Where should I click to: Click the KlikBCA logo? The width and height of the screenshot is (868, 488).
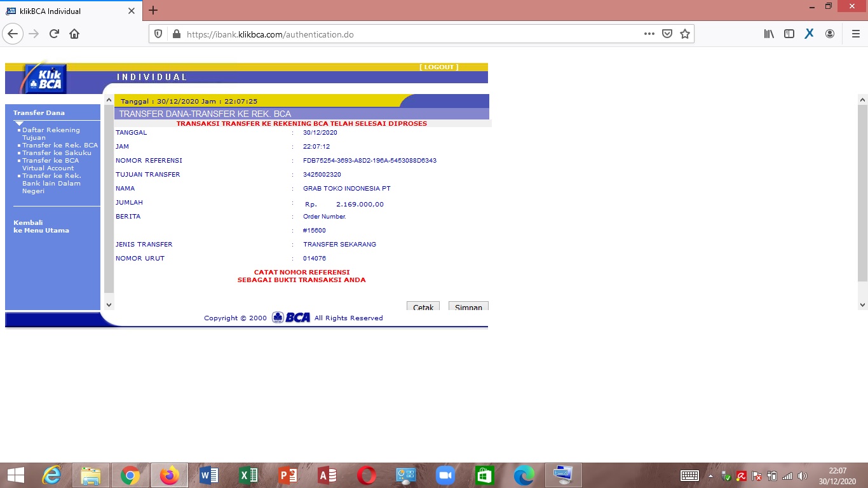pos(44,79)
